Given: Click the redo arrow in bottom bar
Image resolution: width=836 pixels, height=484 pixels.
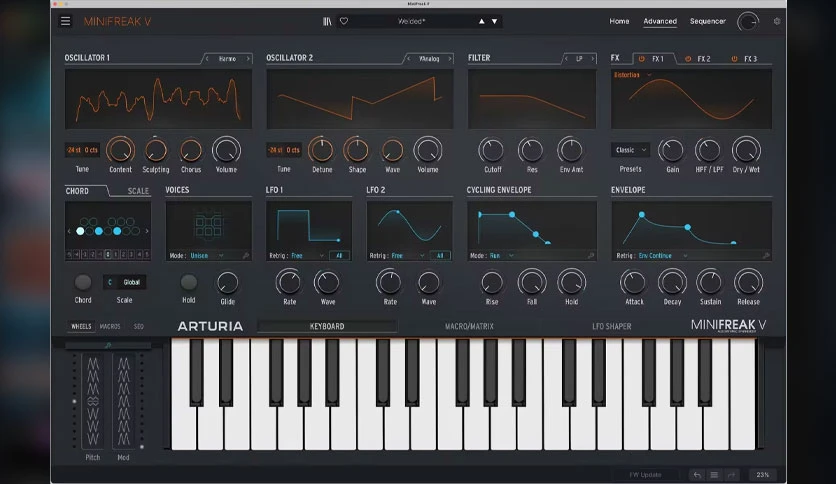Looking at the screenshot, I should 731,474.
